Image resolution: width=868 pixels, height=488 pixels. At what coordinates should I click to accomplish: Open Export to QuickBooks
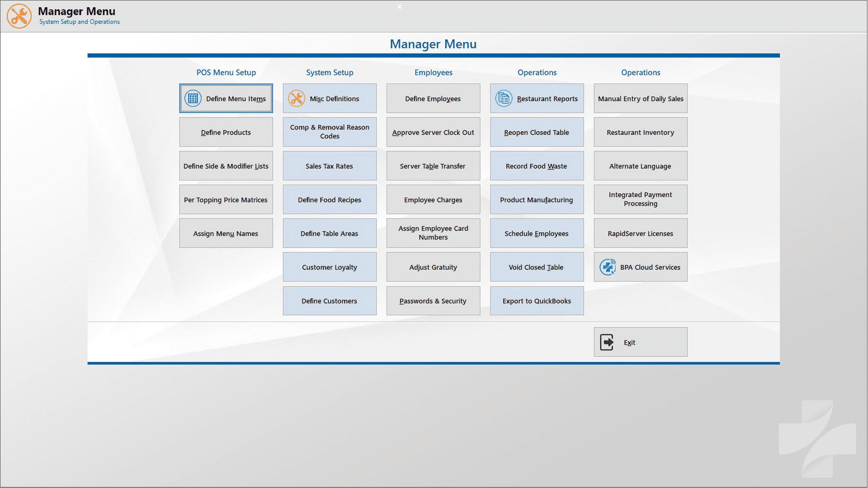(x=536, y=301)
